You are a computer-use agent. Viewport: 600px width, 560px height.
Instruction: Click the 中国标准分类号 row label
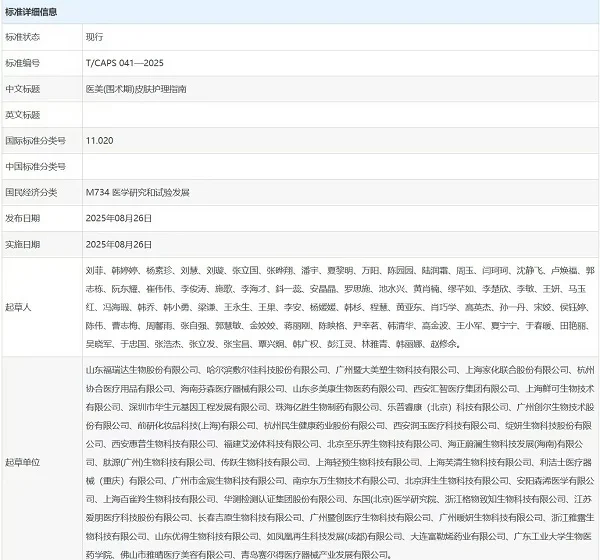pyautogui.click(x=35, y=166)
